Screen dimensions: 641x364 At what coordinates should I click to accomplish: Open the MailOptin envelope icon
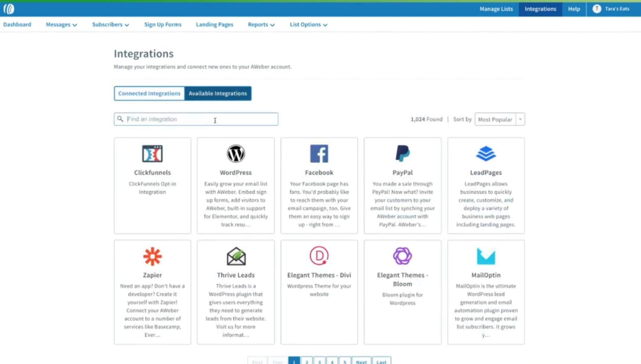486,256
